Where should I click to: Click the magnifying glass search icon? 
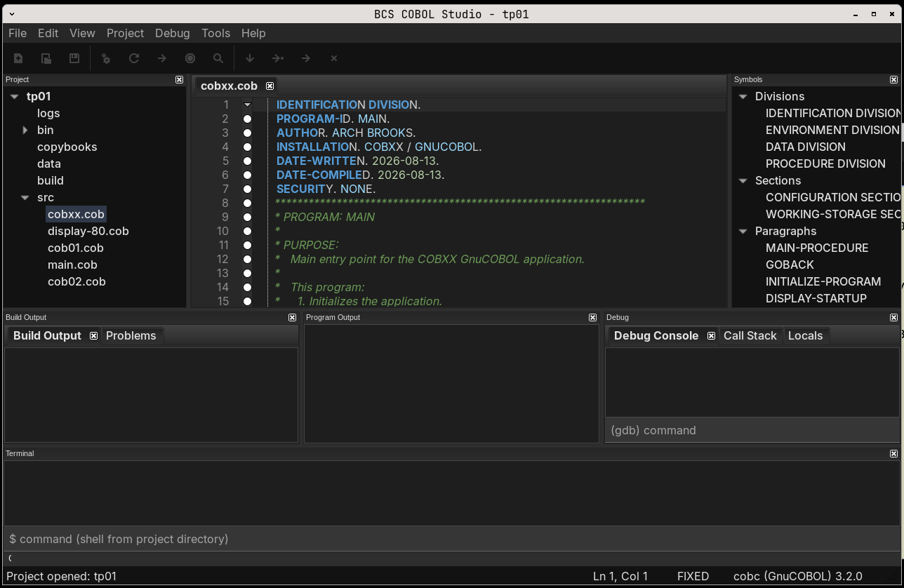[218, 58]
